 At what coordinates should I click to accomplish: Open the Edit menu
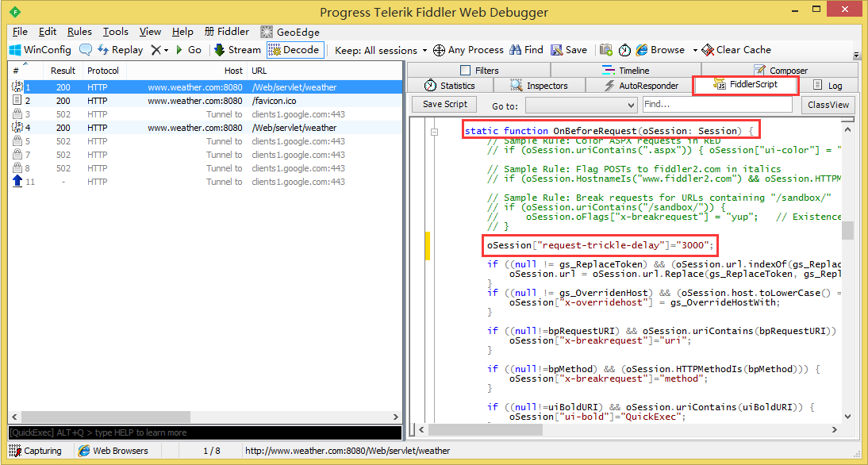48,32
